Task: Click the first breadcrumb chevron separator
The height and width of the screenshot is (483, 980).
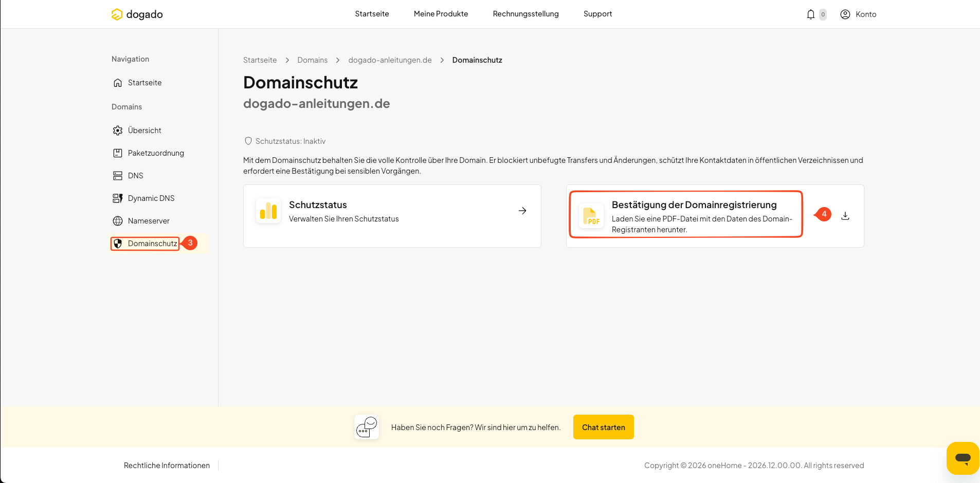Action: pyautogui.click(x=287, y=60)
